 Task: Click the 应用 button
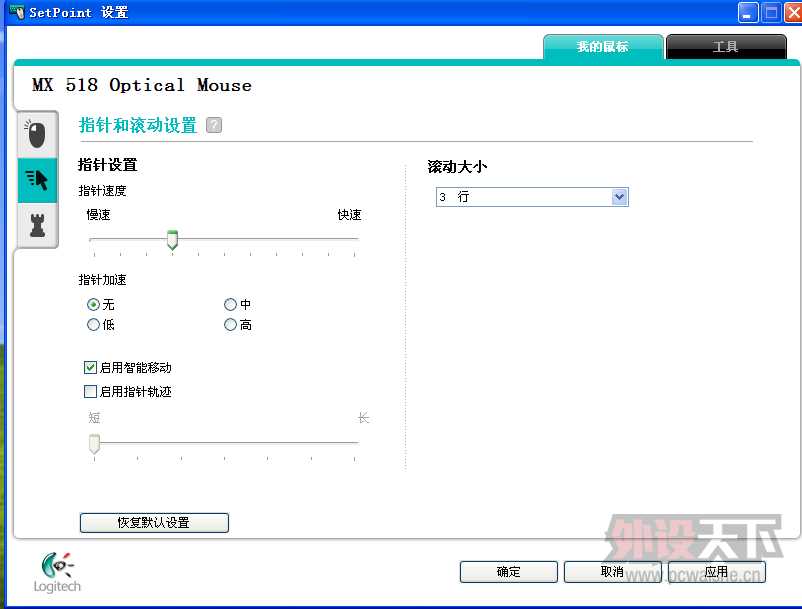tap(717, 572)
